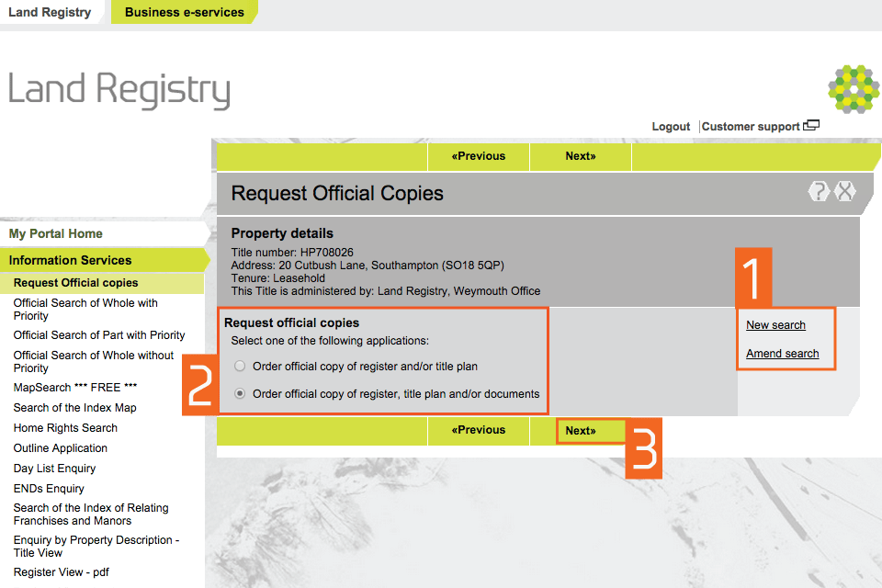The height and width of the screenshot is (588, 882).
Task: Go back using the bottom Previous button
Action: point(479,430)
